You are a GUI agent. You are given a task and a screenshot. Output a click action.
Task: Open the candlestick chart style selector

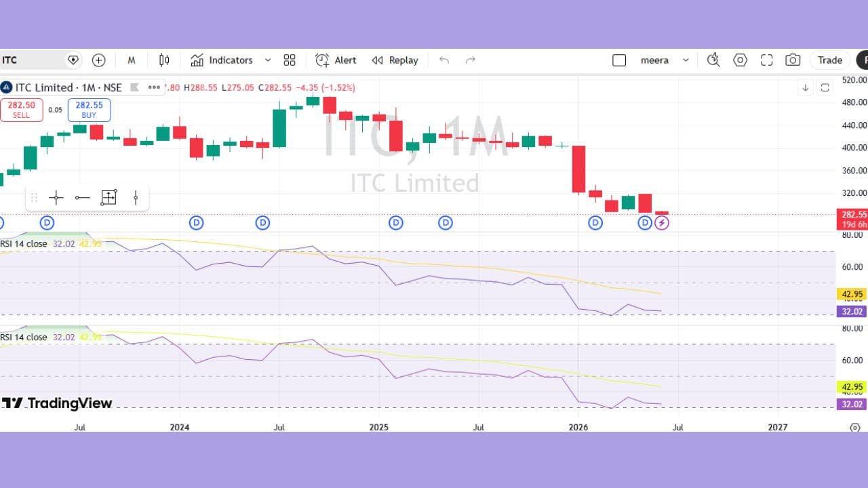(163, 60)
